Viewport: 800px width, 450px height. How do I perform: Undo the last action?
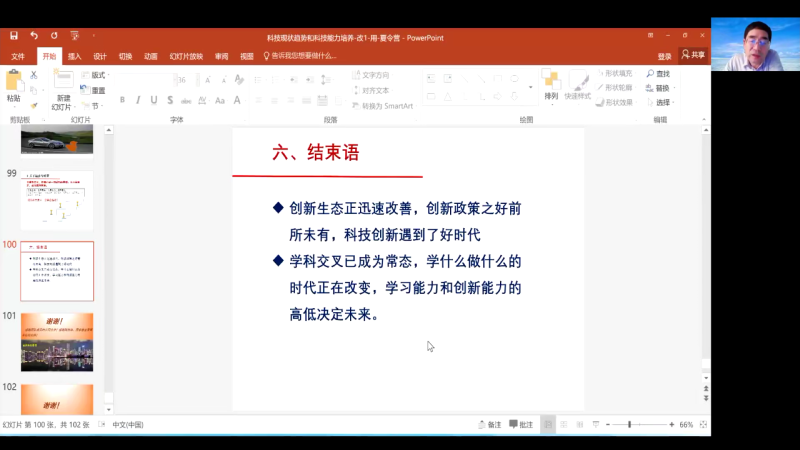coord(34,36)
